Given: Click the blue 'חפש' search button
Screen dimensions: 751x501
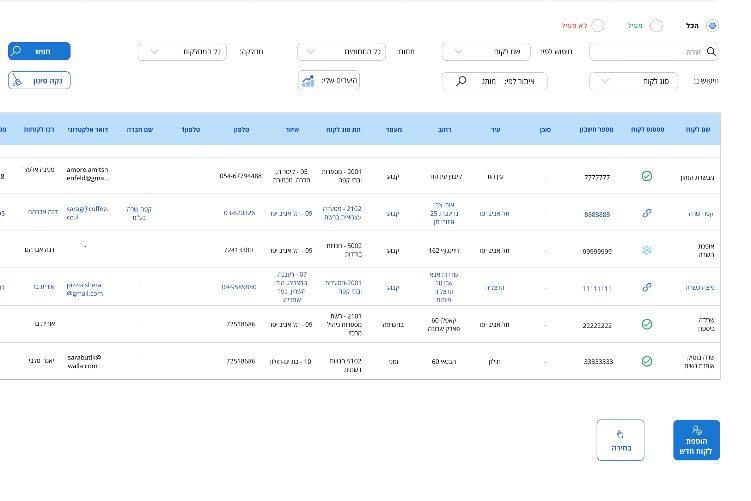Looking at the screenshot, I should pos(39,51).
